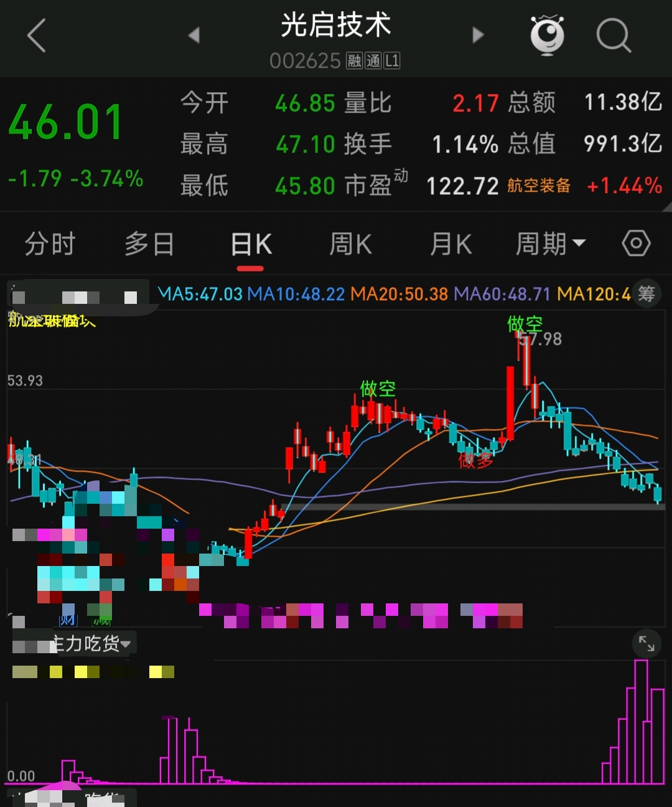Tap the stock code 002625
Viewport: 672px width, 807px height.
[305, 61]
